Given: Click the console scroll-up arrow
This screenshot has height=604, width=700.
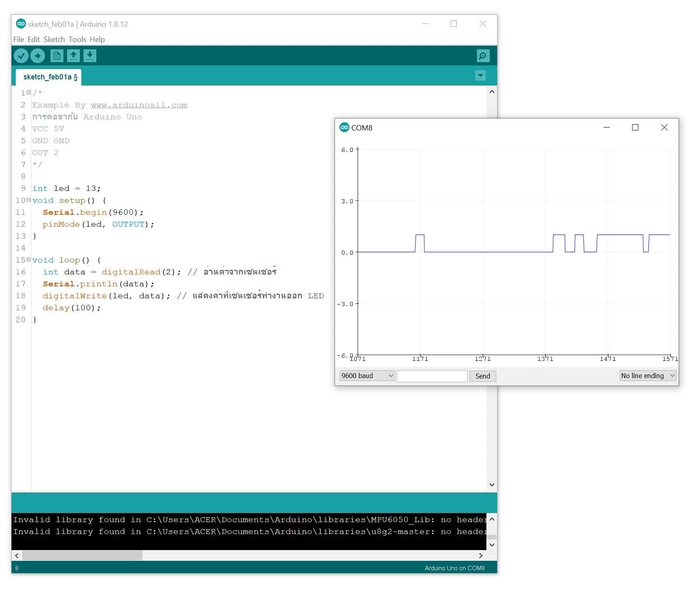Looking at the screenshot, I should click(x=492, y=519).
